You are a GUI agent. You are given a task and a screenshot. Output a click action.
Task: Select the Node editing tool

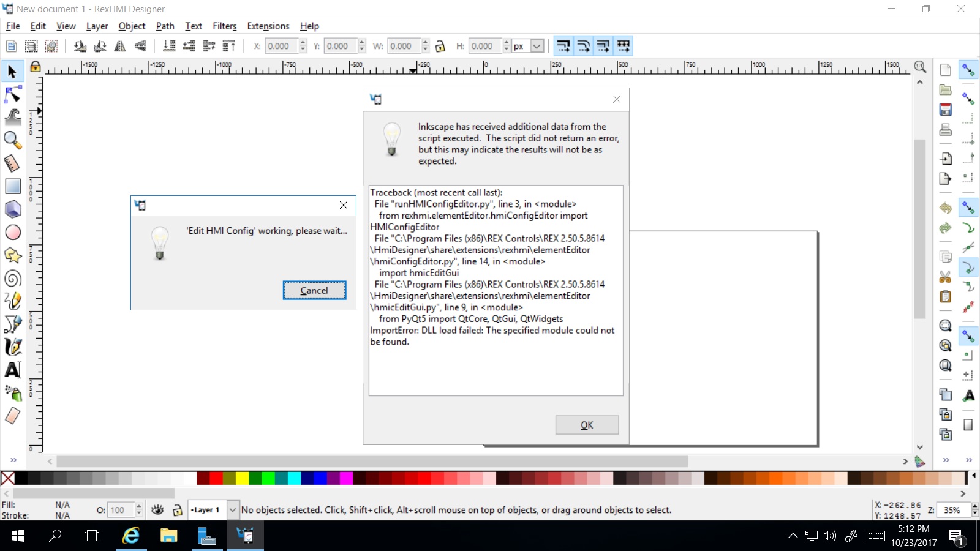point(12,95)
